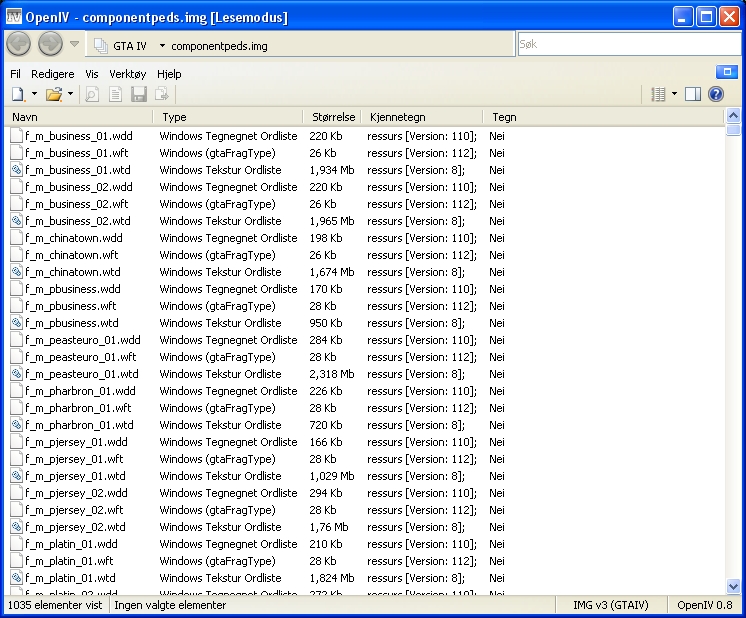Select file name f_m_chinatown.wft

tap(72, 255)
